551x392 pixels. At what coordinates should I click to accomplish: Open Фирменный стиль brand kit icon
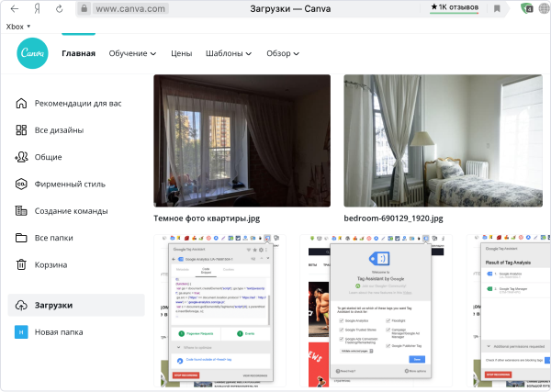[21, 185]
